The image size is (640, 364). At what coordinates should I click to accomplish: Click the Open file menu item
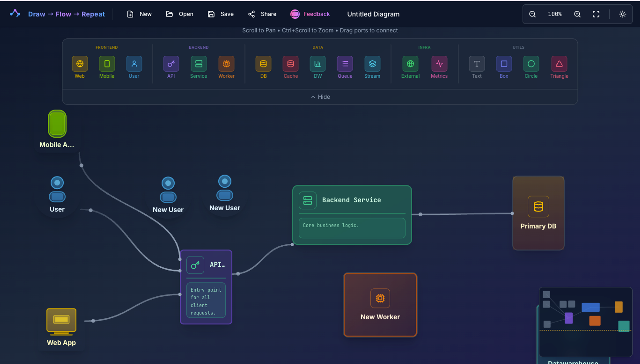(x=179, y=14)
